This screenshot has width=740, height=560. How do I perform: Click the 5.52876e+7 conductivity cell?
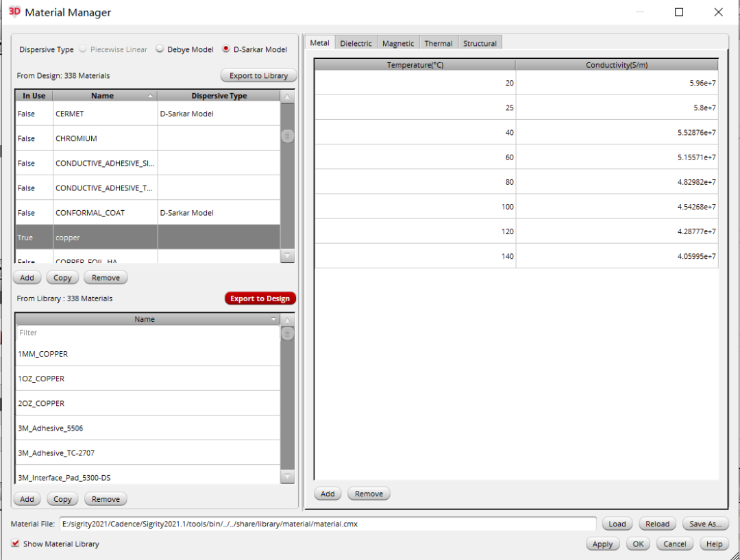(x=617, y=132)
